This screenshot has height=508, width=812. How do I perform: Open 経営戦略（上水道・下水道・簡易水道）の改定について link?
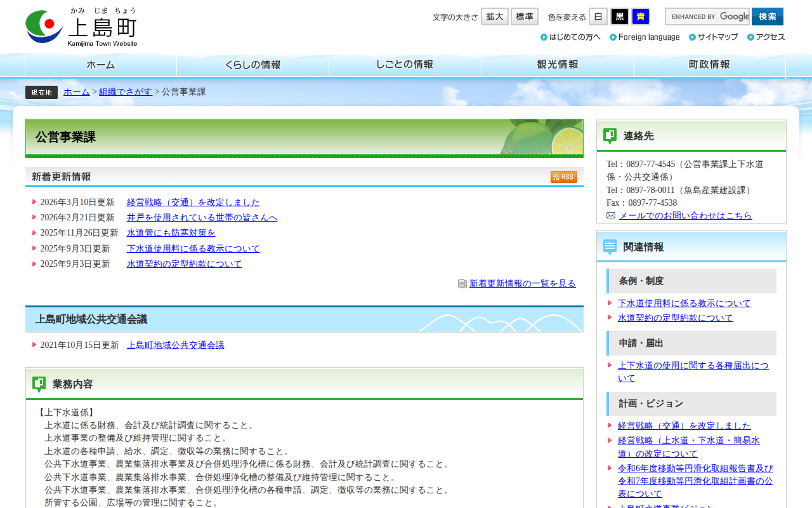[689, 447]
